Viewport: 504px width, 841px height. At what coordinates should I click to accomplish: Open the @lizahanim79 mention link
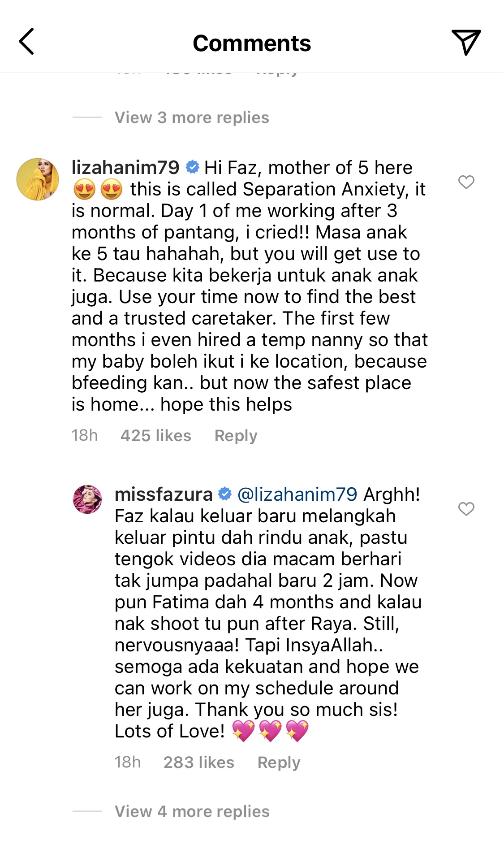click(297, 494)
